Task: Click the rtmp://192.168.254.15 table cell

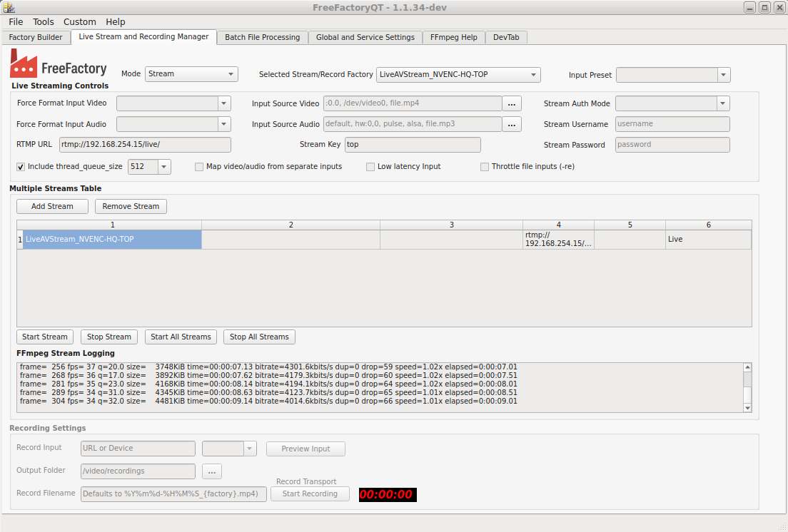Action: tap(558, 240)
